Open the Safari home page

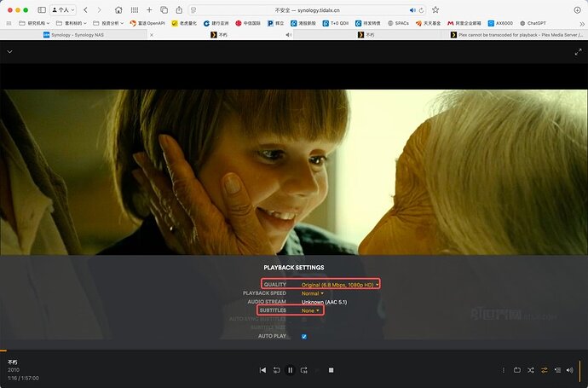coord(118,10)
